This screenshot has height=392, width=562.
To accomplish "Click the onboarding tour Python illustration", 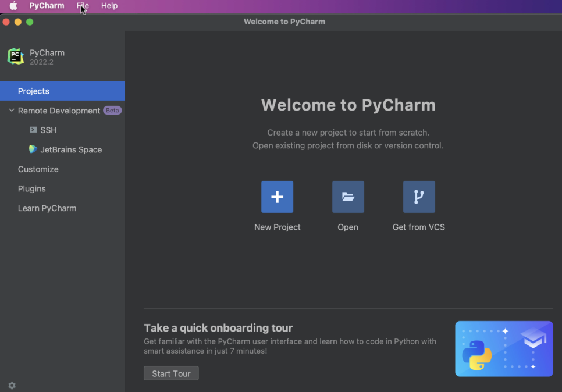I will coord(504,349).
